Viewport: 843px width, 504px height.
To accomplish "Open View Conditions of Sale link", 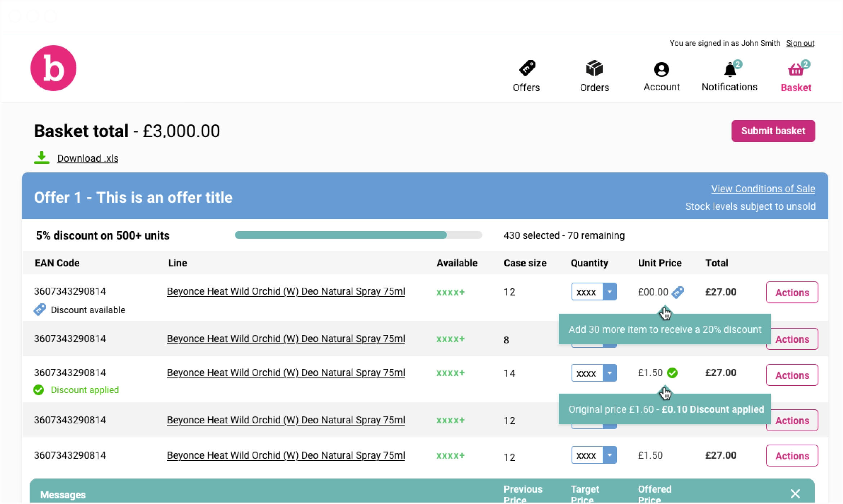I will (763, 189).
